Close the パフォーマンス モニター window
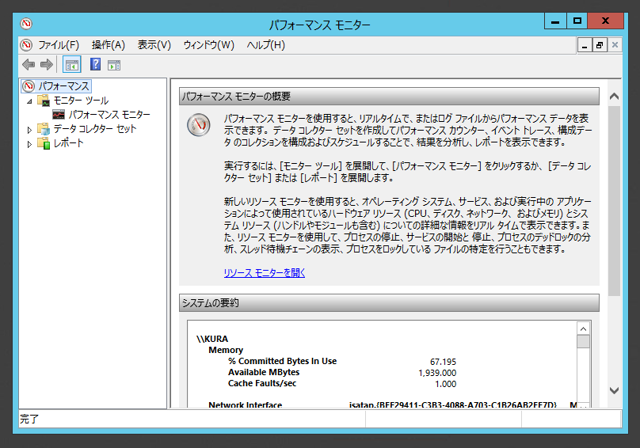The image size is (640, 448). [x=605, y=21]
